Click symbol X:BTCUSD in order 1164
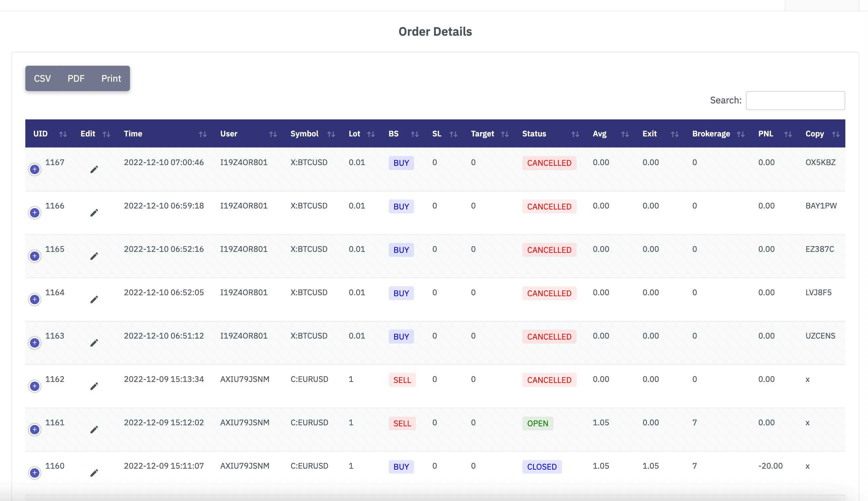This screenshot has height=501, width=868. point(309,293)
